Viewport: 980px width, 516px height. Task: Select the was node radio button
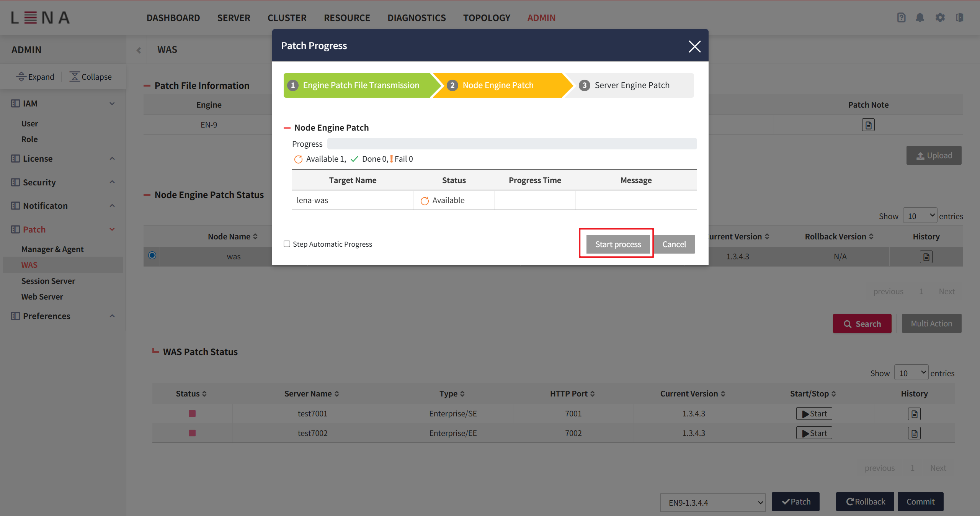pyautogui.click(x=152, y=256)
